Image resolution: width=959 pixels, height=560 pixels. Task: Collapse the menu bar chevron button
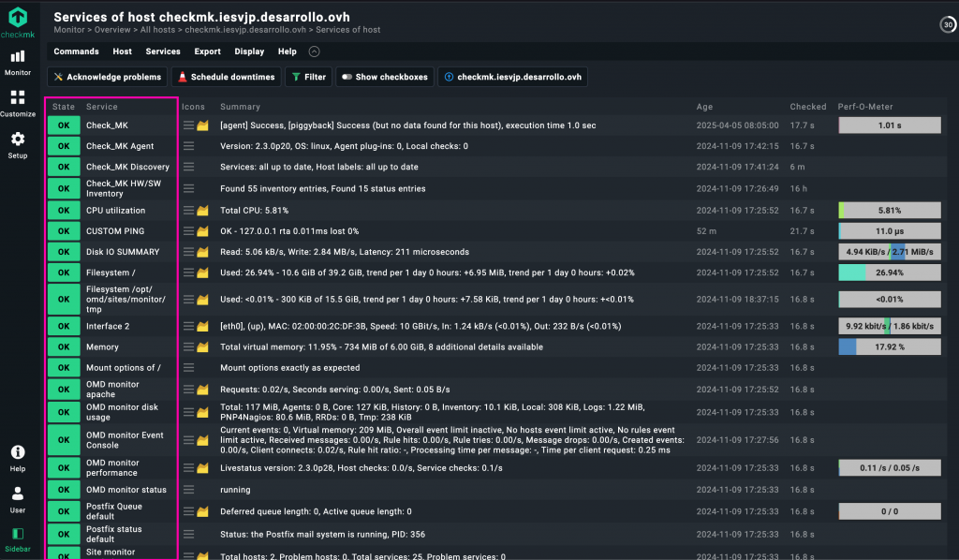(314, 52)
